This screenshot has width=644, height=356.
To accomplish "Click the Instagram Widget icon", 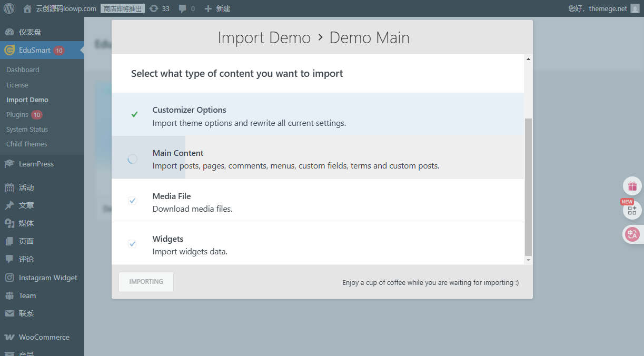I will (9, 278).
